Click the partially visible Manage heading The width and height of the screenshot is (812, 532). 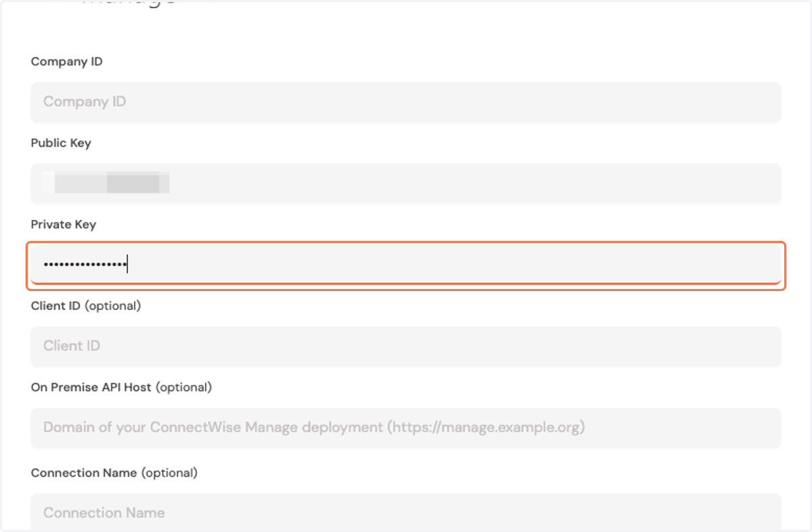[129, 3]
